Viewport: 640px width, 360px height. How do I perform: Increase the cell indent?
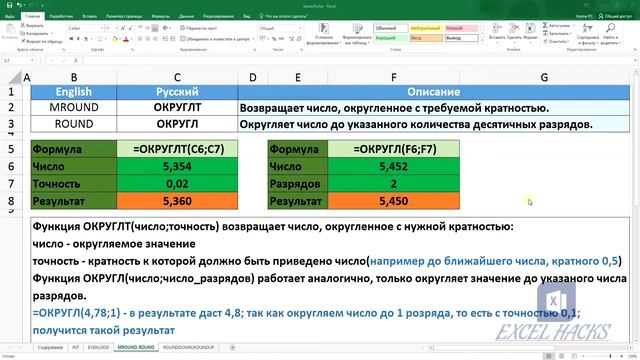pyautogui.click(x=172, y=39)
